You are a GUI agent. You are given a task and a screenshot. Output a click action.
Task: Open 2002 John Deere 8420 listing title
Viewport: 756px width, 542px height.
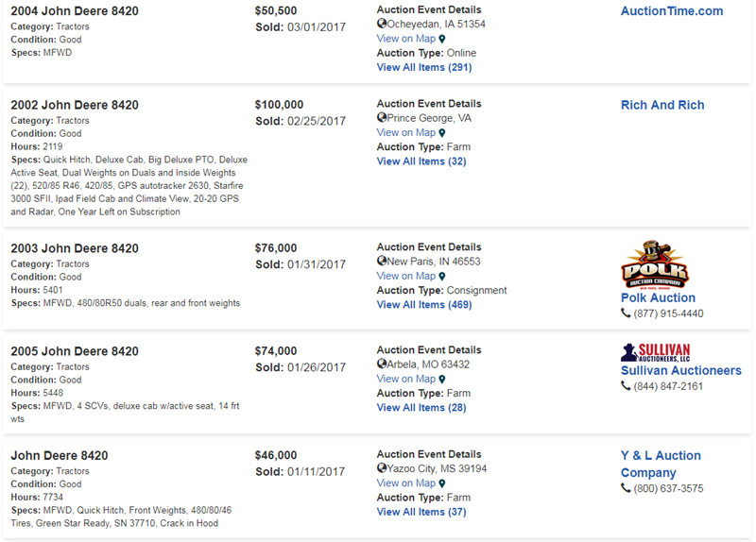75,105
